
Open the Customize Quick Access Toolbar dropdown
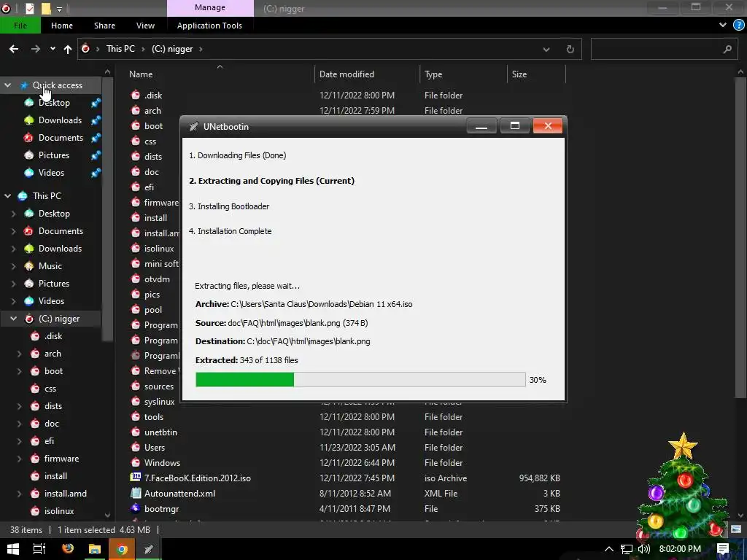60,9
